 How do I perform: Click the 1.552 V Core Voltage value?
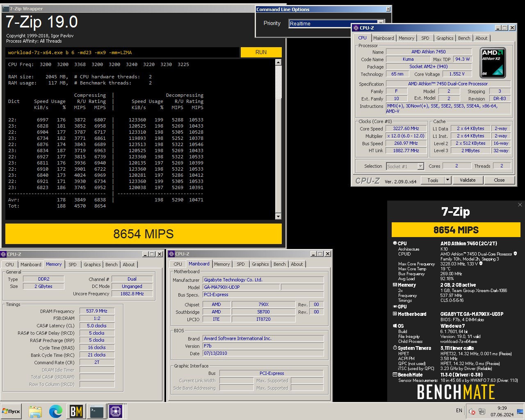click(x=457, y=74)
